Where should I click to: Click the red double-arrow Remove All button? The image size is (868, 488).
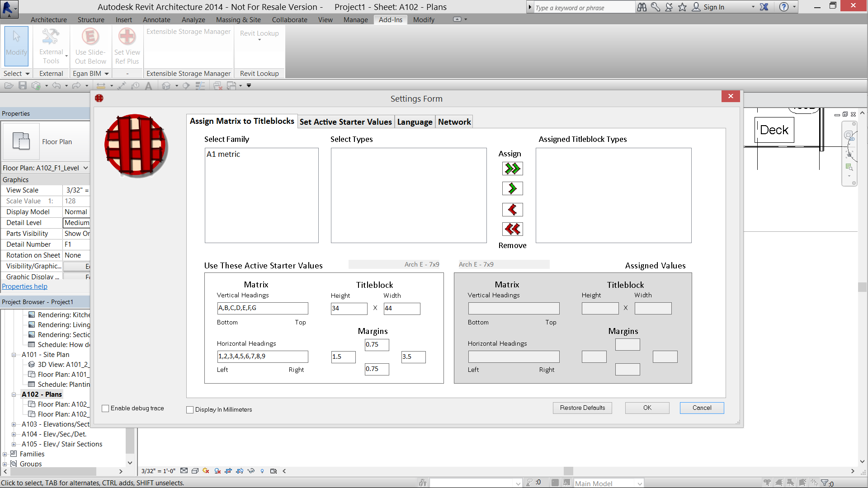[x=512, y=229]
